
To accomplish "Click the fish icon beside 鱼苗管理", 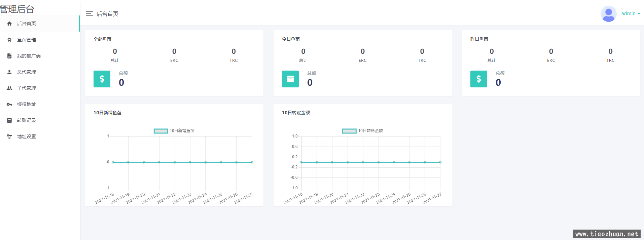I will pos(9,40).
